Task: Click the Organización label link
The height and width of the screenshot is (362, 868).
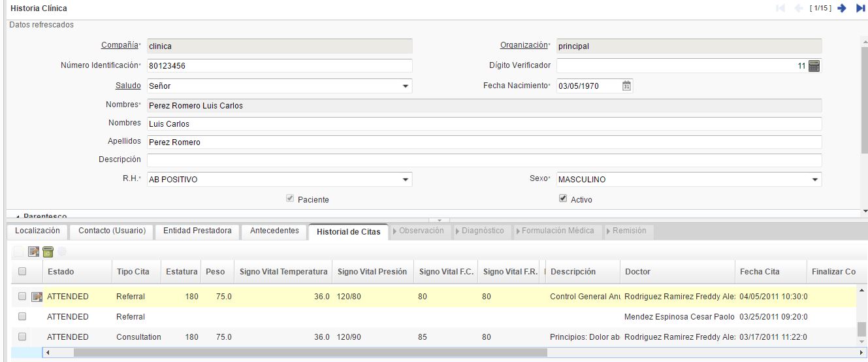Action: tap(523, 45)
